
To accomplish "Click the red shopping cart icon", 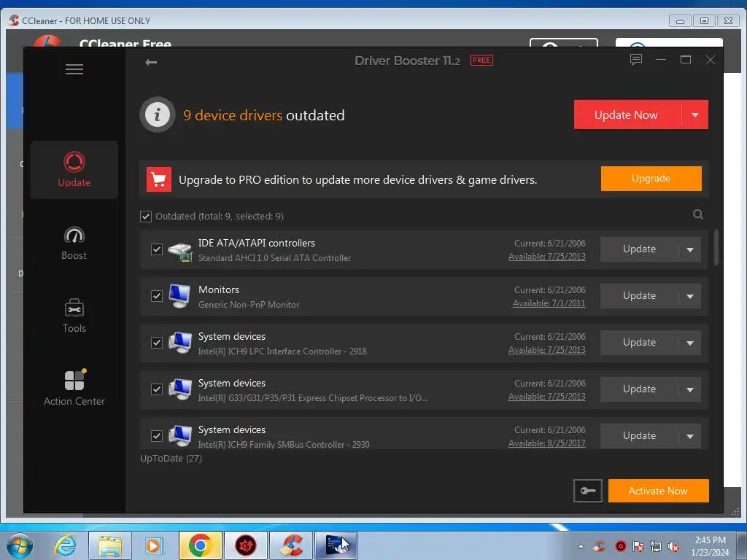I will click(x=158, y=179).
